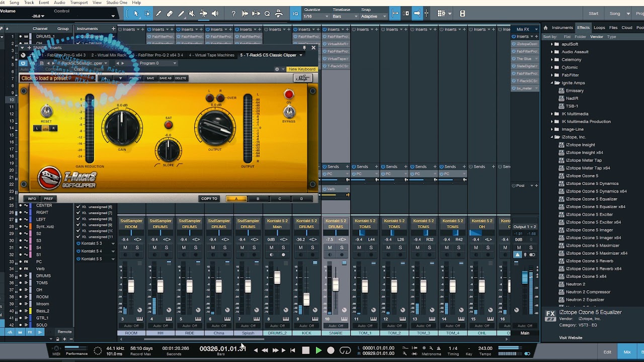This screenshot has width=644, height=362.
Task: Click the MIDI monitor icon in transport
Action: (x=56, y=348)
